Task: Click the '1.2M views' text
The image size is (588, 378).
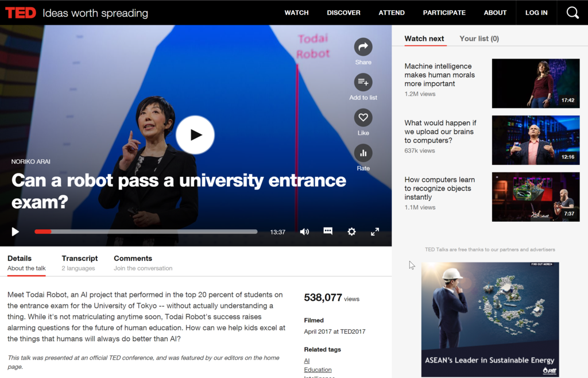Action: coord(420,94)
